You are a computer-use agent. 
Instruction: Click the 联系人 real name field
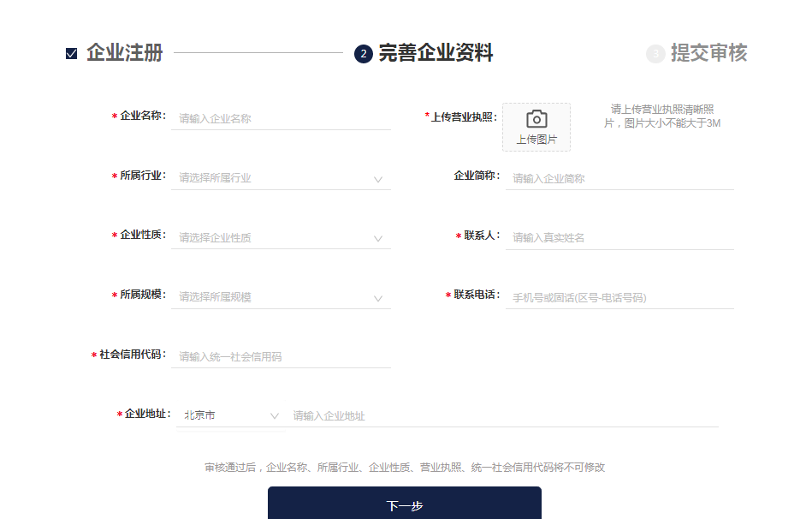619,237
